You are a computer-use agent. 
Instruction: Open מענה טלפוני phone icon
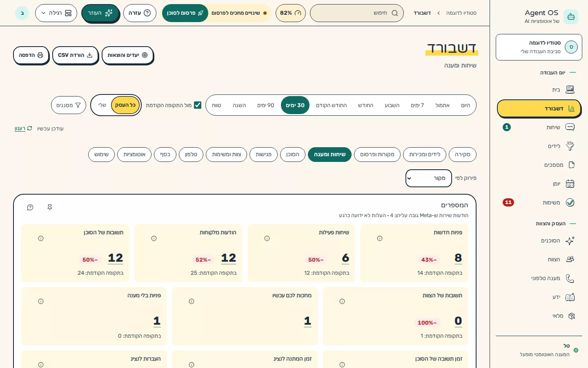pyautogui.click(x=570, y=278)
